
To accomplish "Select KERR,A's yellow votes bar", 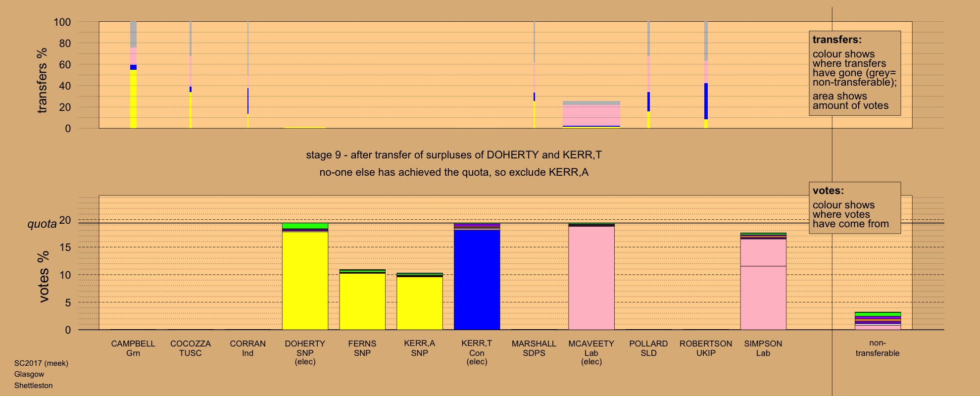I will click(x=419, y=302).
